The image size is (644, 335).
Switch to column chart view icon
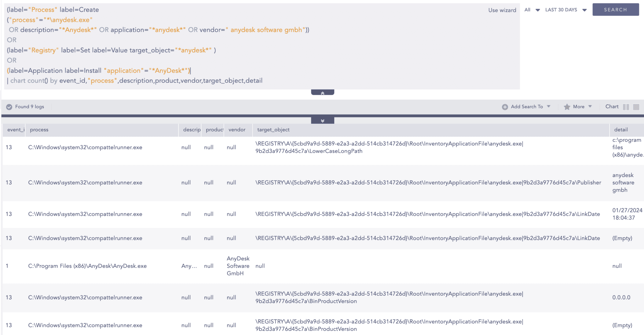tap(626, 107)
